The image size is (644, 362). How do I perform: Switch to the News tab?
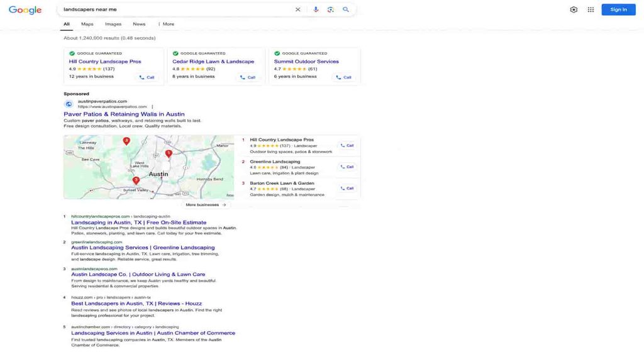click(x=139, y=25)
